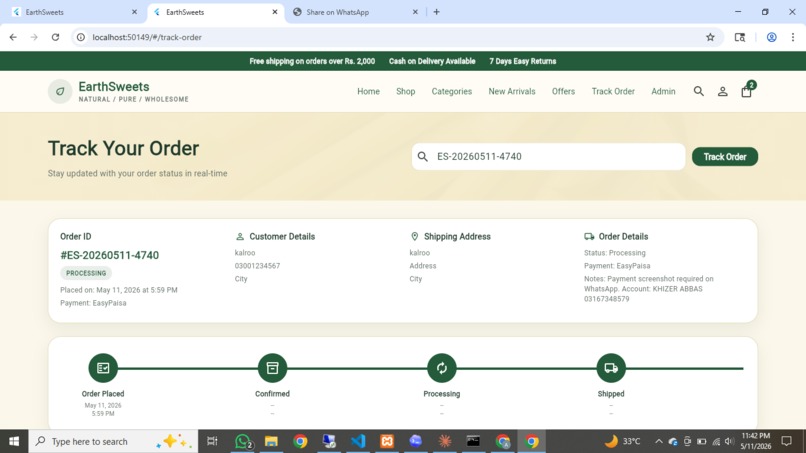Open Task View on the taskbar
The image size is (806, 453).
tap(212, 441)
